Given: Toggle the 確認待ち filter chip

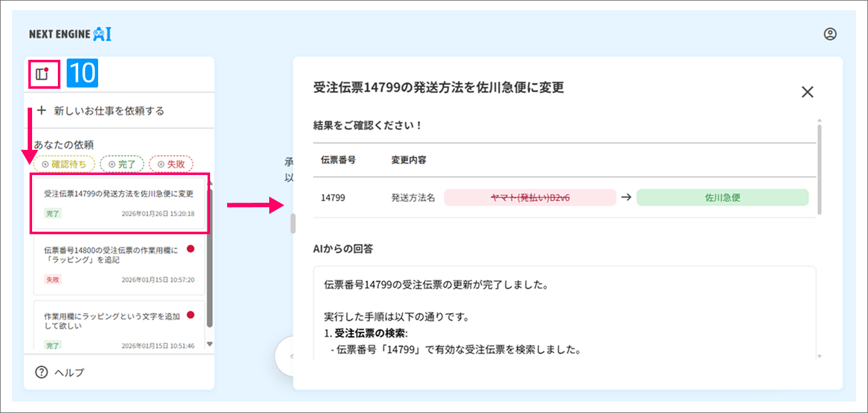Looking at the screenshot, I should click(64, 164).
